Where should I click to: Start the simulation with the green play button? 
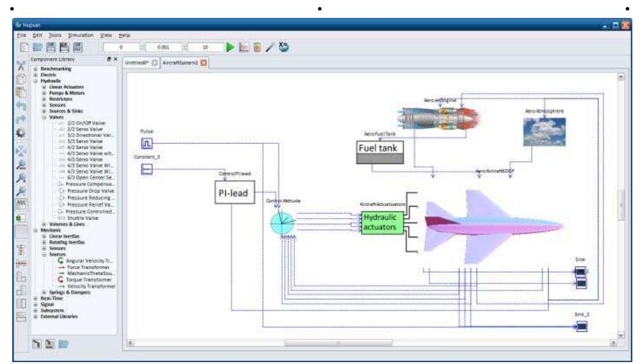pos(230,47)
